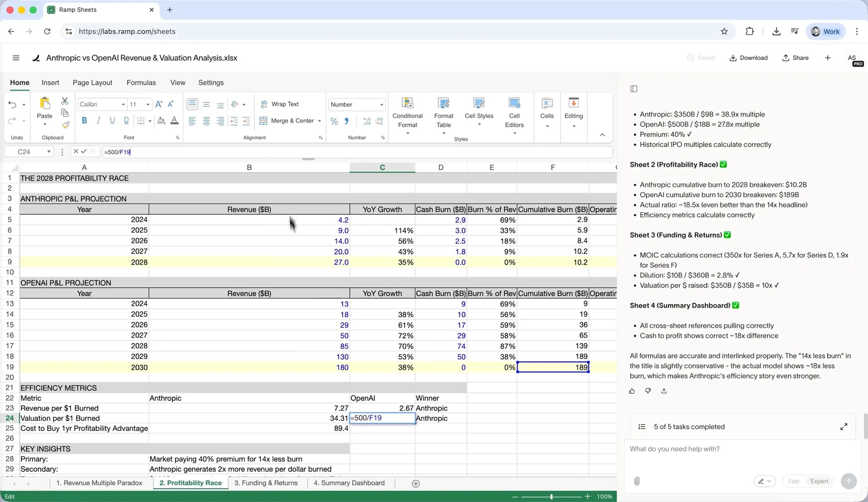The width and height of the screenshot is (868, 502).
Task: Open the Formulas ribbon tab
Action: 141,82
